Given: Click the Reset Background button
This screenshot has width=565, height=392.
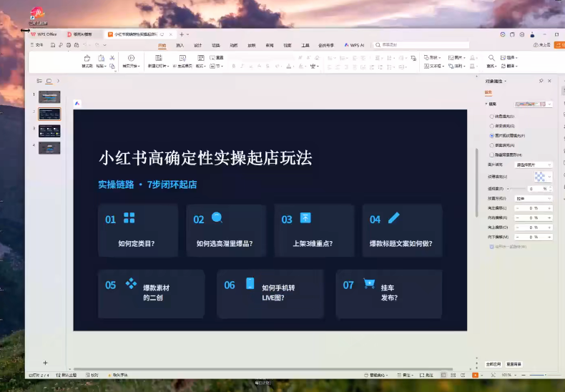Looking at the screenshot, I should tap(514, 364).
